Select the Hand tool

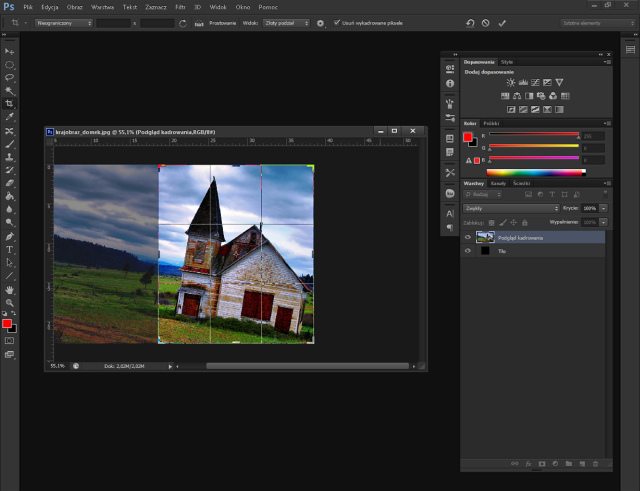click(x=9, y=290)
